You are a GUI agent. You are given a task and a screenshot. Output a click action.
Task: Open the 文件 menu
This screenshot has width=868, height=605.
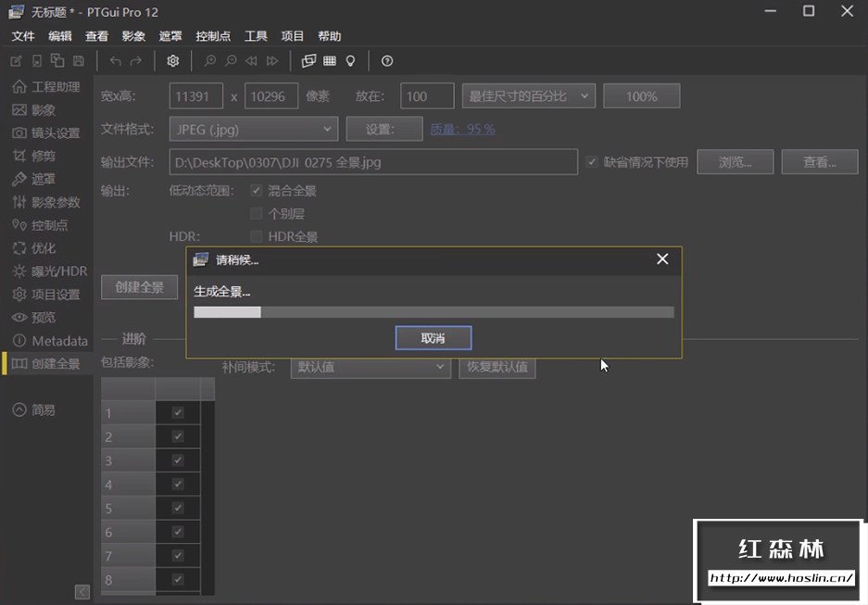23,36
